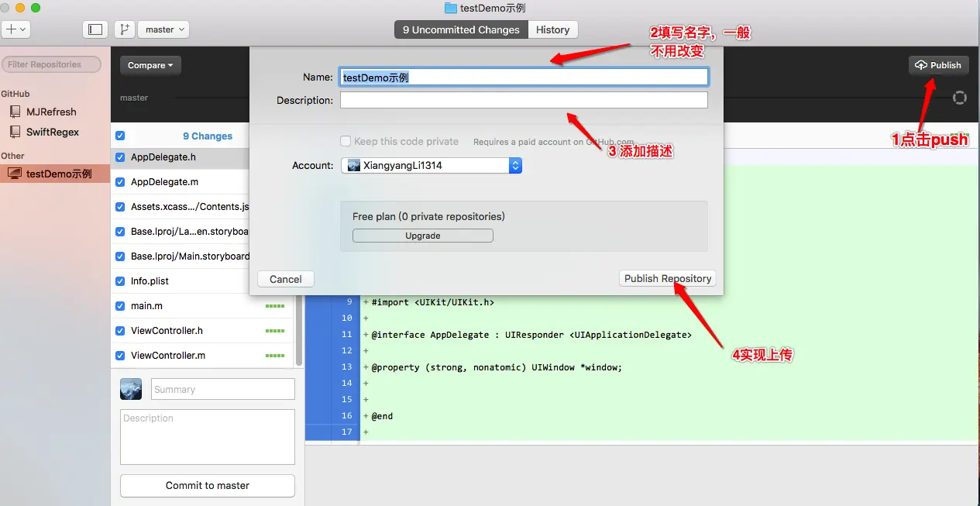Screen dimensions: 980x506
Task: Select the ViewController.m file row
Action: tap(202, 356)
